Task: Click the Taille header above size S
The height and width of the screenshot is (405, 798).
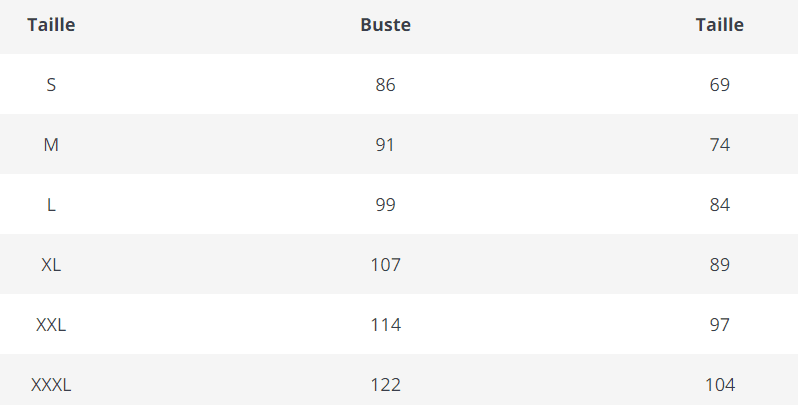Action: (x=51, y=26)
